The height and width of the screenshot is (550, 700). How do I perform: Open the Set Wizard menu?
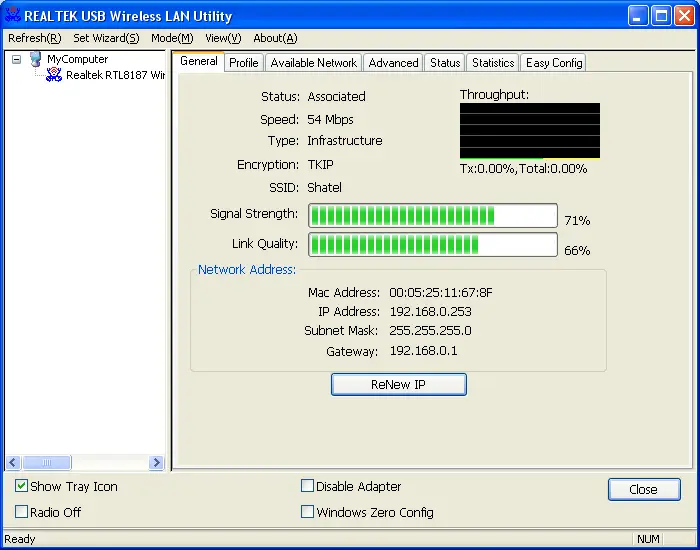point(106,38)
